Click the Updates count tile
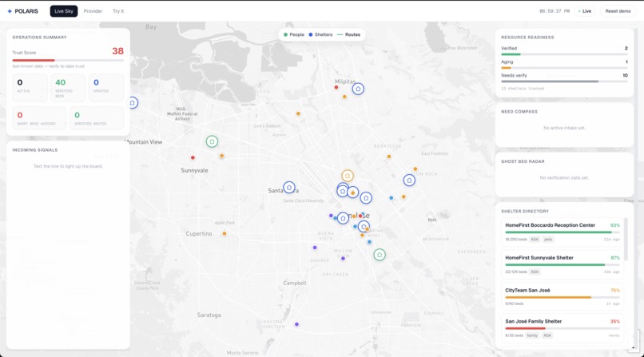 pos(106,88)
